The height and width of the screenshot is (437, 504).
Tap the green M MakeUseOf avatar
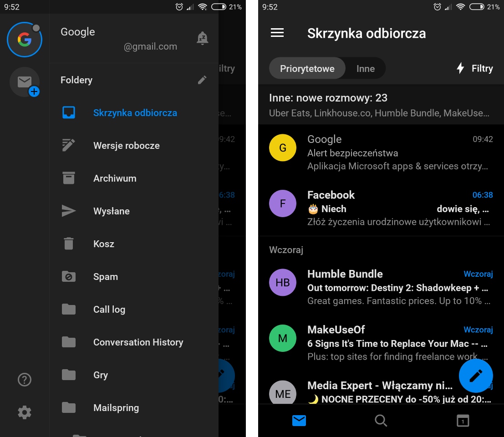point(283,338)
